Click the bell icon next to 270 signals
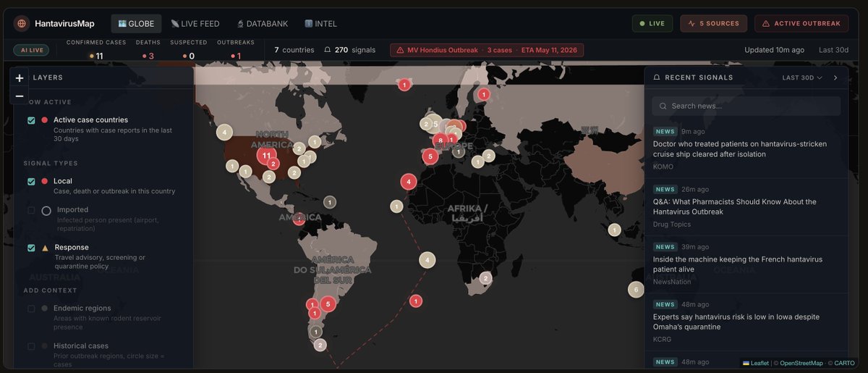Screen dimensions: 868x373 point(327,50)
